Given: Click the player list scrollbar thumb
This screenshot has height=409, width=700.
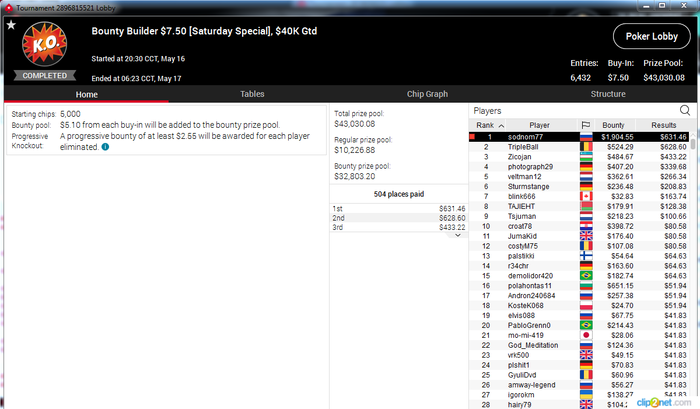Looking at the screenshot, I should (693, 144).
